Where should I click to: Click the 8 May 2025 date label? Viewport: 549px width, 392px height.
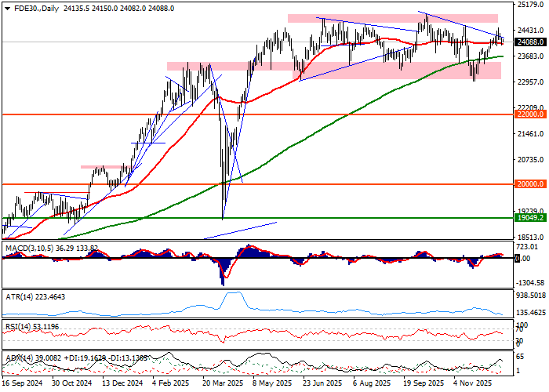click(x=271, y=385)
